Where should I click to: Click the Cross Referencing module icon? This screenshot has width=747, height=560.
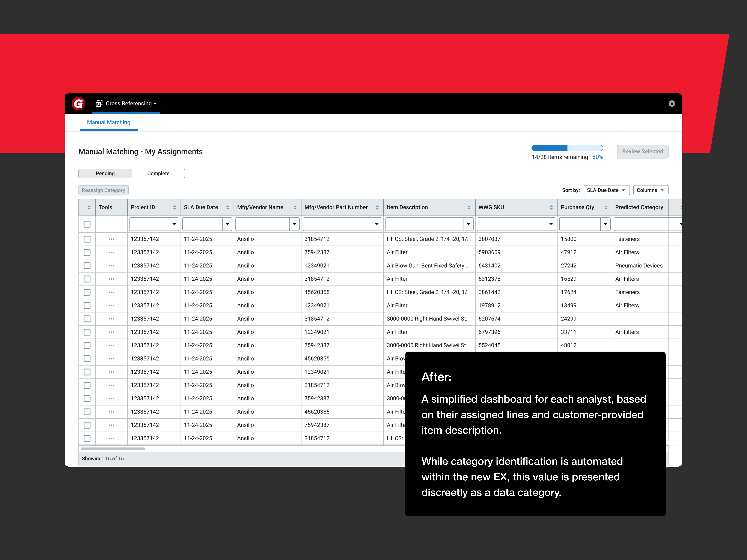coord(99,104)
